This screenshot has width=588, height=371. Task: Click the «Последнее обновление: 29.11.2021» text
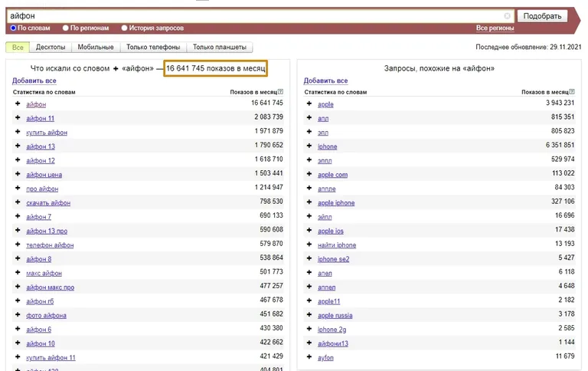tap(528, 48)
